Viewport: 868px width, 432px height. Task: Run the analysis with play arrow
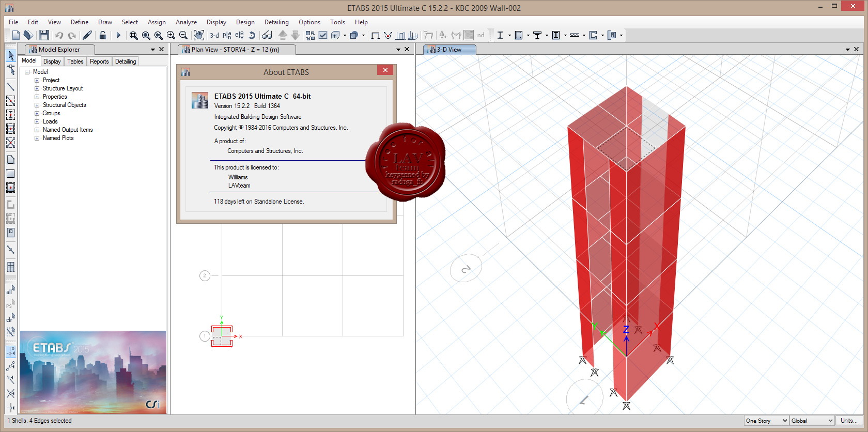coord(118,35)
